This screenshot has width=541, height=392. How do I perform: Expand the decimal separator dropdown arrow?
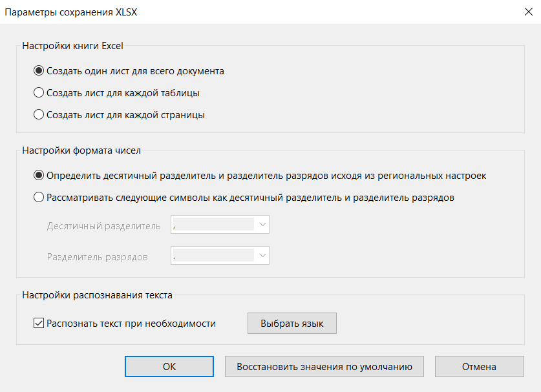pyautogui.click(x=262, y=225)
